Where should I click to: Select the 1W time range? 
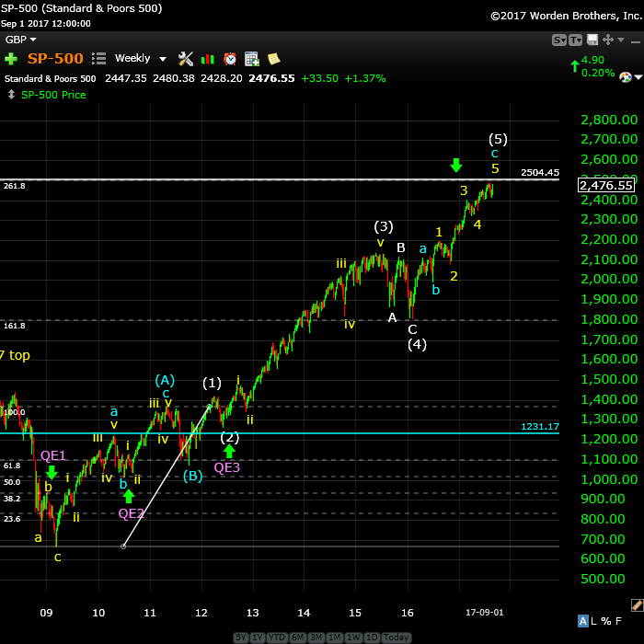(x=353, y=637)
